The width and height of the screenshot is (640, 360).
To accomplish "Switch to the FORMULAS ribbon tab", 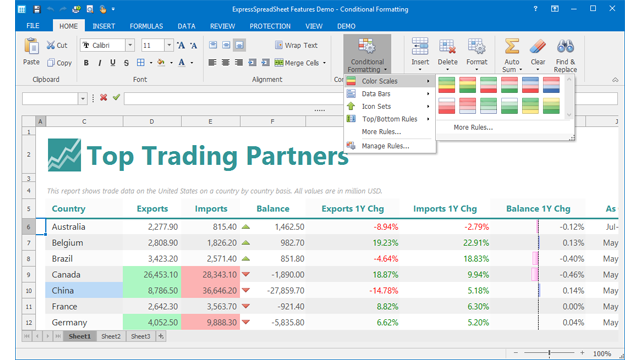I will coord(146,26).
